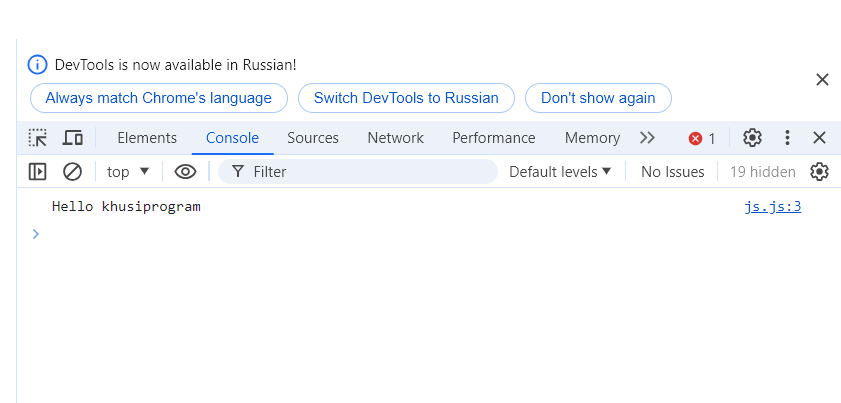Click Switch DevTools to Russian button

pos(406,98)
